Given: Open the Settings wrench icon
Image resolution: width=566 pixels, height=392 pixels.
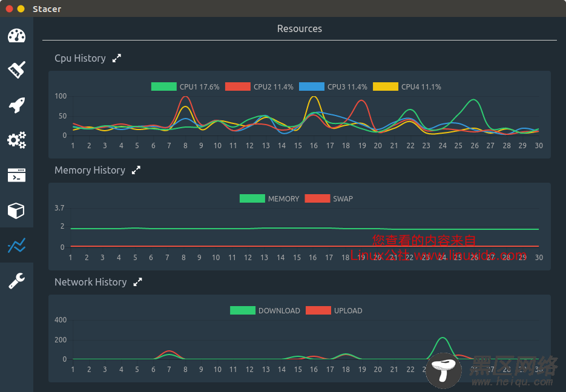Looking at the screenshot, I should pos(16,281).
